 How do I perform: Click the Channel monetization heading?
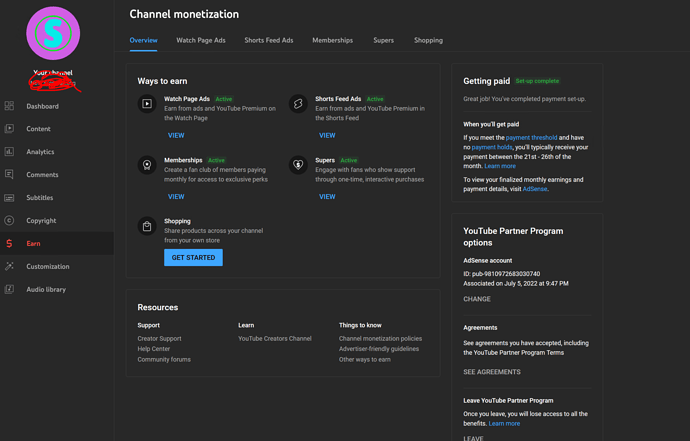[x=184, y=14]
